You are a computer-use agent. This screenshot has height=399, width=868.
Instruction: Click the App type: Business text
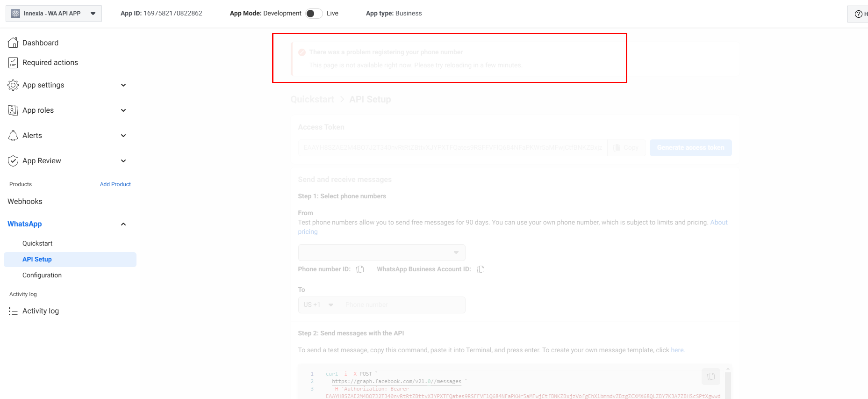(x=394, y=14)
